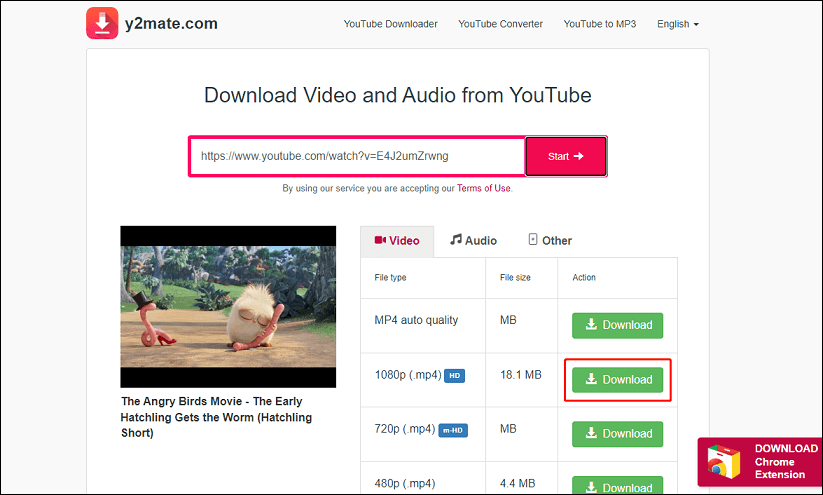The height and width of the screenshot is (495, 823).
Task: Open the y2mate.com home link text
Action: (x=171, y=24)
